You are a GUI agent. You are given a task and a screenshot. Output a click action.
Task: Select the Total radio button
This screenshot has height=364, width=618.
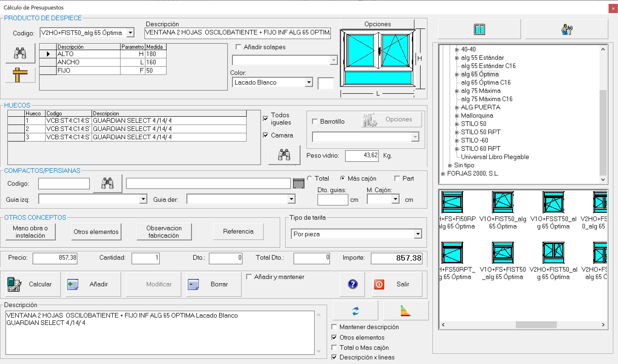310,178
